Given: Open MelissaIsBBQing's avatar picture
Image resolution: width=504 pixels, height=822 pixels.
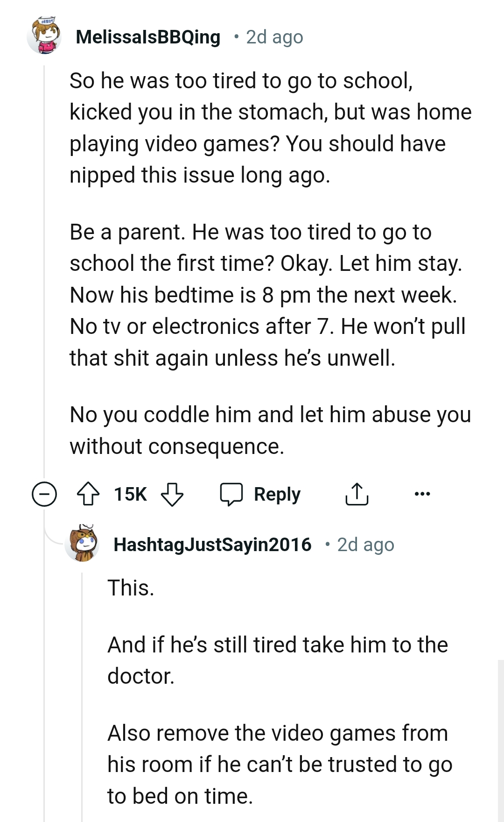Looking at the screenshot, I should [44, 36].
